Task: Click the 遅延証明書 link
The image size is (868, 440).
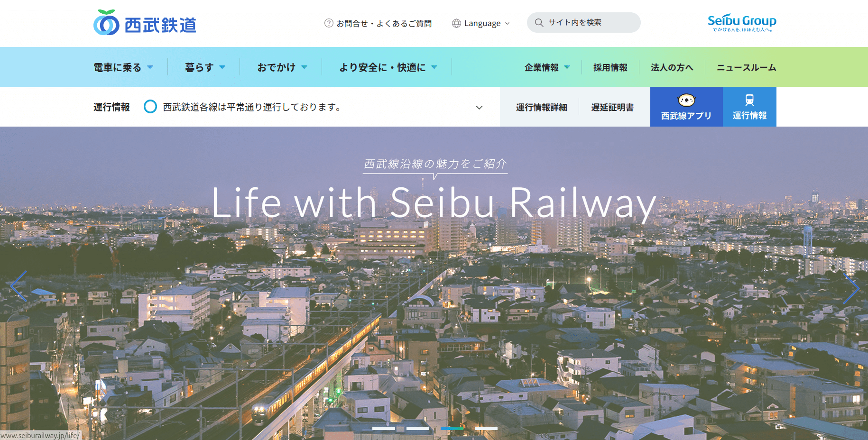Action: [x=612, y=108]
